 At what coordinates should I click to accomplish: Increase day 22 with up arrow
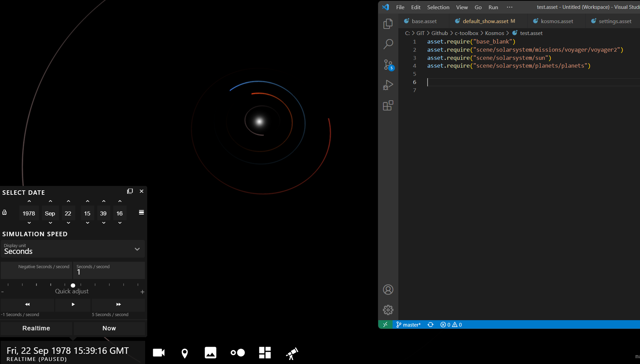(x=68, y=201)
